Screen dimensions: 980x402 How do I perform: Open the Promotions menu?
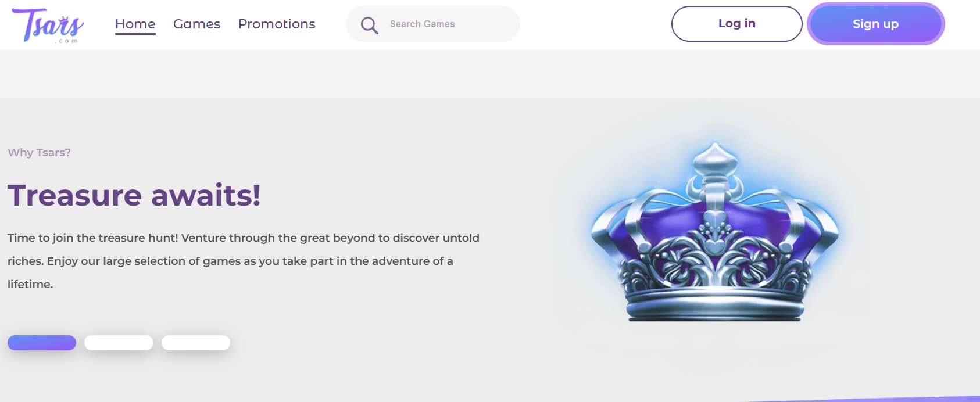pos(277,24)
